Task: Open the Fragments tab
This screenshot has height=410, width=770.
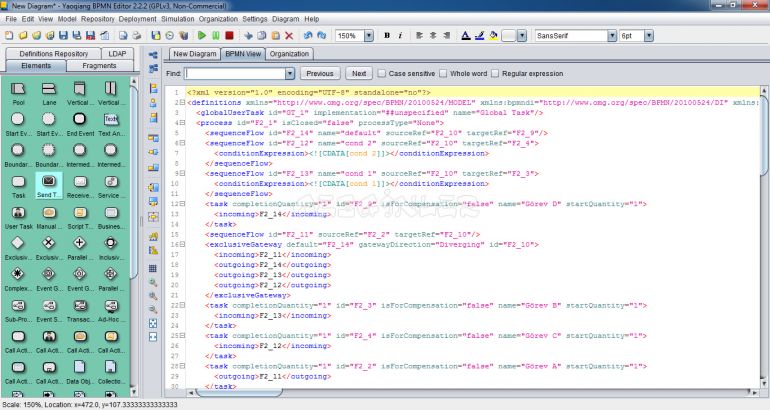Action: [x=100, y=66]
